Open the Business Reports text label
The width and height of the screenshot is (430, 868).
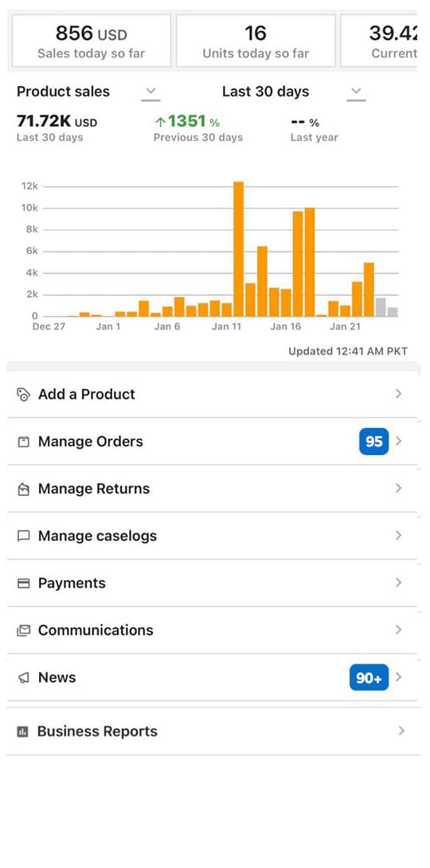97,731
